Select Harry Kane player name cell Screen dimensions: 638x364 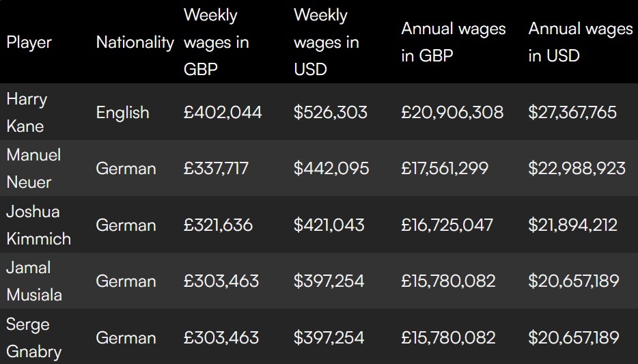(x=27, y=113)
